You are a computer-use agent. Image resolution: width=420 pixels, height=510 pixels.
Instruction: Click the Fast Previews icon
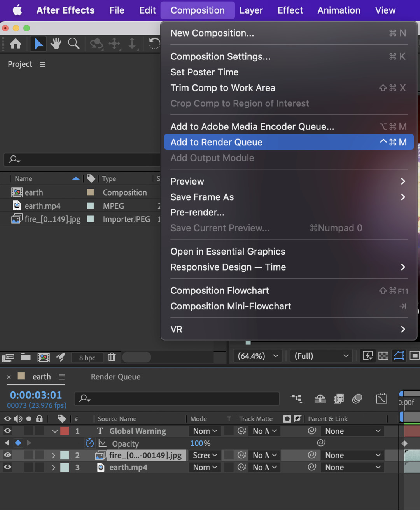[x=367, y=356]
